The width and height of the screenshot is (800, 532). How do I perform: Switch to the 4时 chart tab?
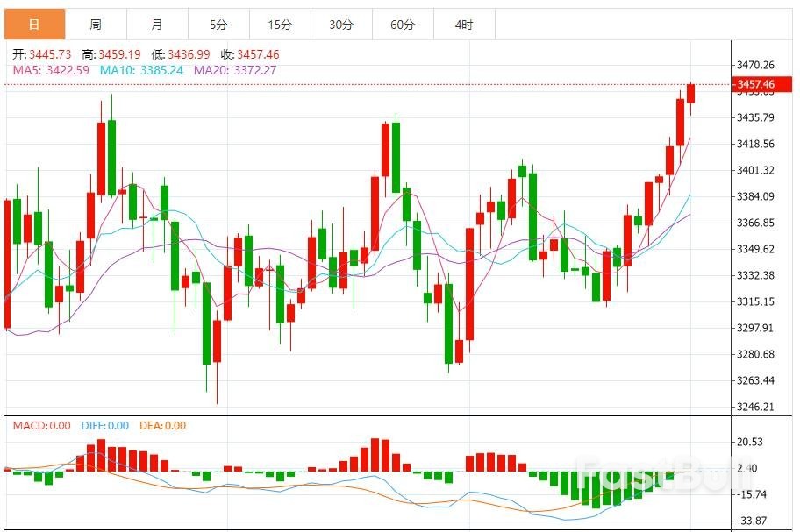point(464,25)
